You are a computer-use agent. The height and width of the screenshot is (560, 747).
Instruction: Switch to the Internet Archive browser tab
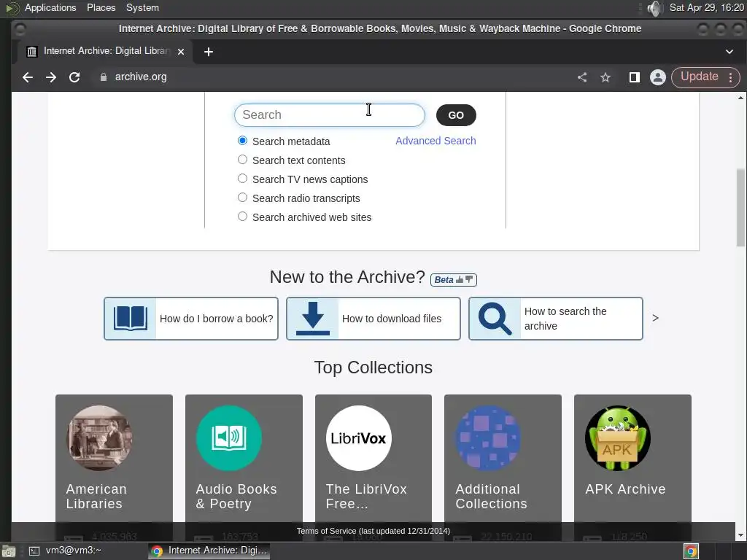click(105, 52)
